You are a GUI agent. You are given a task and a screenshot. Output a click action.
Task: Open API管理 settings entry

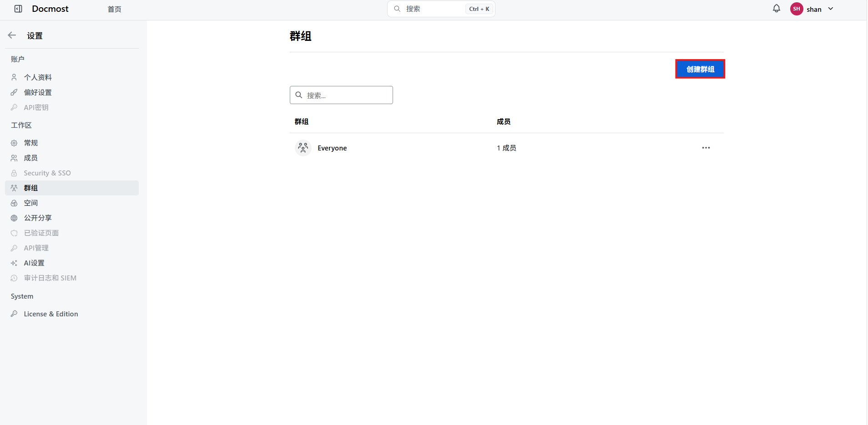point(72,248)
